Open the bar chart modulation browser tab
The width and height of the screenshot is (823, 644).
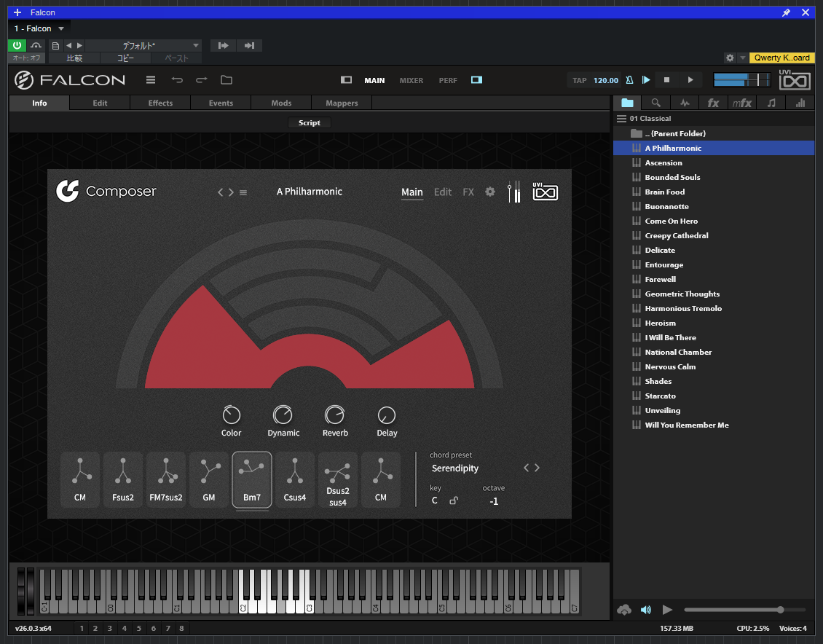click(800, 103)
